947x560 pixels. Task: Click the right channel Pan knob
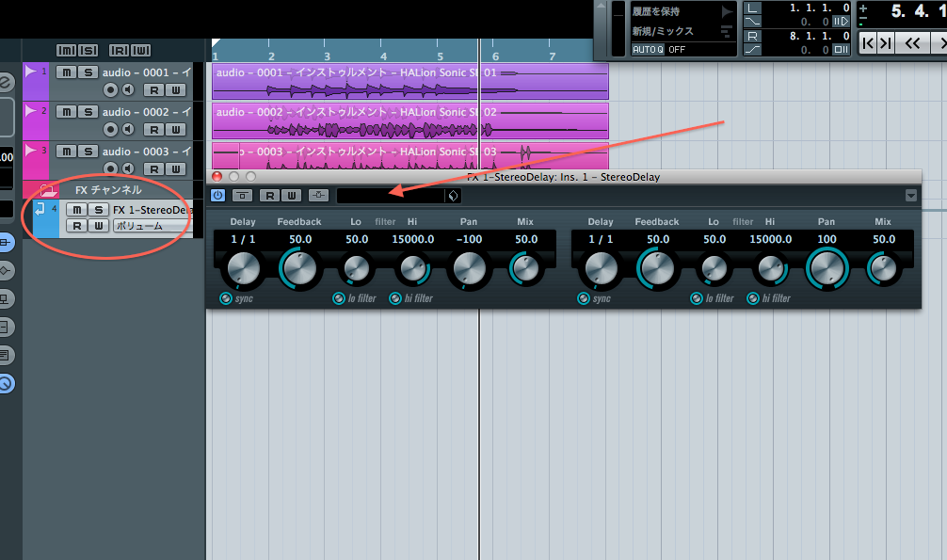click(x=827, y=269)
